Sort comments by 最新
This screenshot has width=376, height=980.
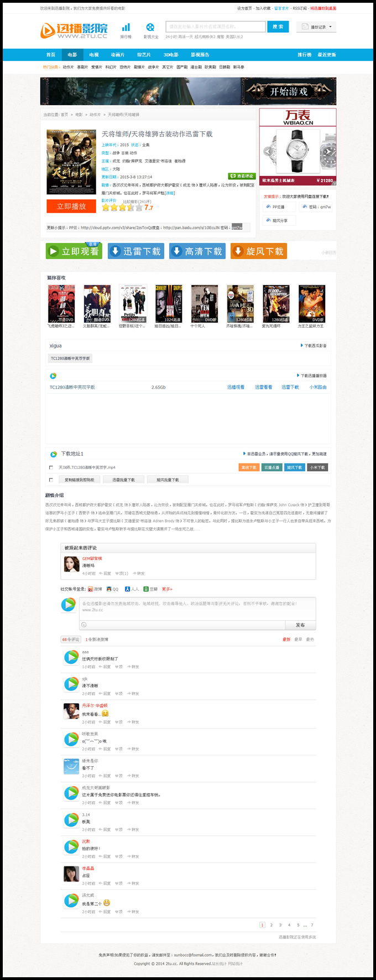[x=286, y=639]
